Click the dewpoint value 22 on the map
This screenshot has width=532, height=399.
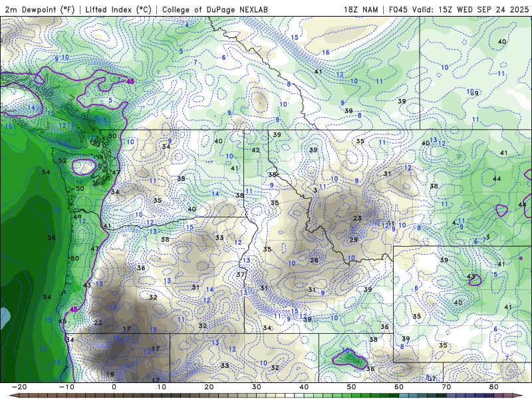(98, 323)
